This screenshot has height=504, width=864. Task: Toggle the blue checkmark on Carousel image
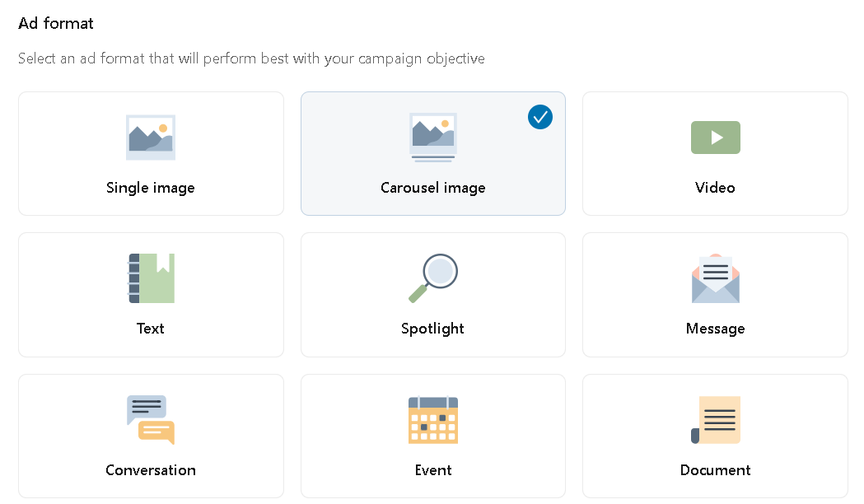[540, 117]
